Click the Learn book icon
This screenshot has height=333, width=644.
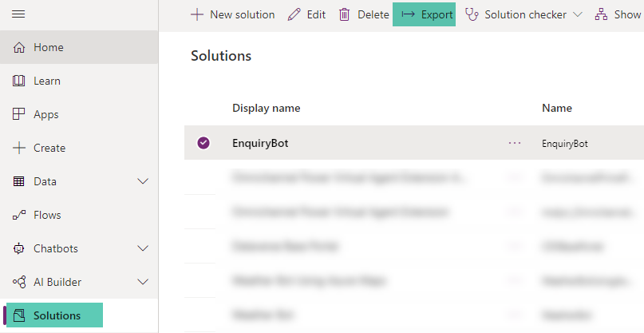(x=19, y=81)
